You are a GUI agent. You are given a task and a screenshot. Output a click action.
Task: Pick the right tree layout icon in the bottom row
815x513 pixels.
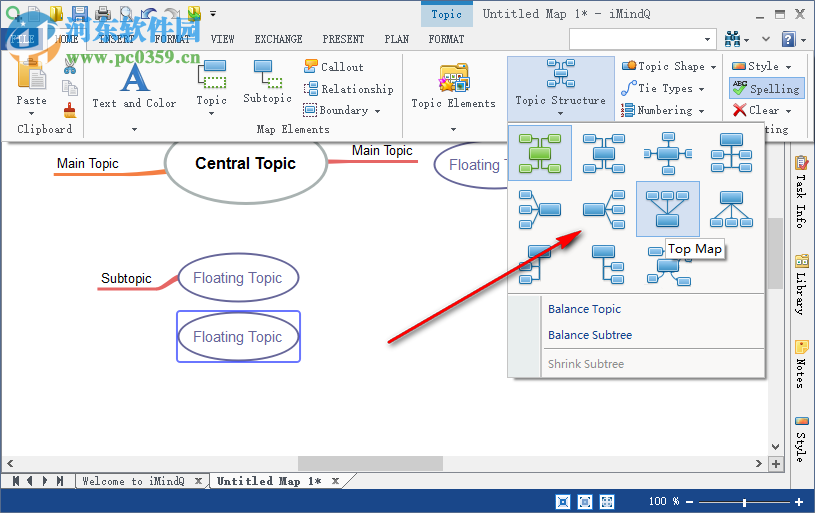pyautogui.click(x=608, y=264)
